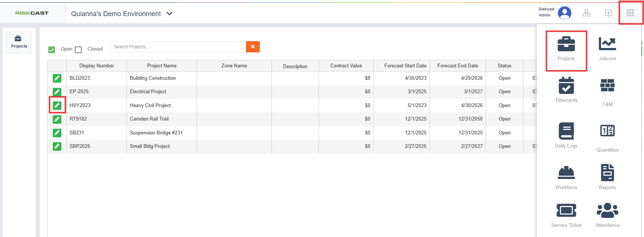Screen dimensions: 644x237
Task: Select the Quantities app icon
Action: tap(607, 138)
